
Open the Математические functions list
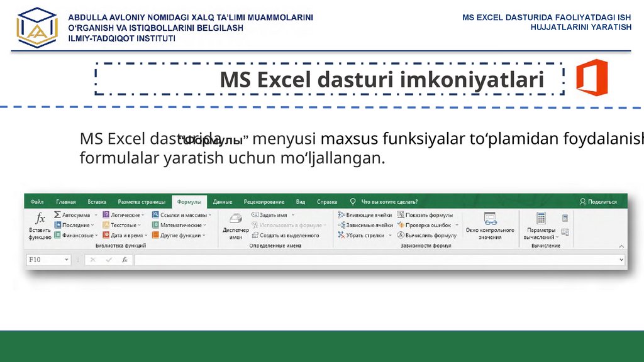tap(179, 225)
